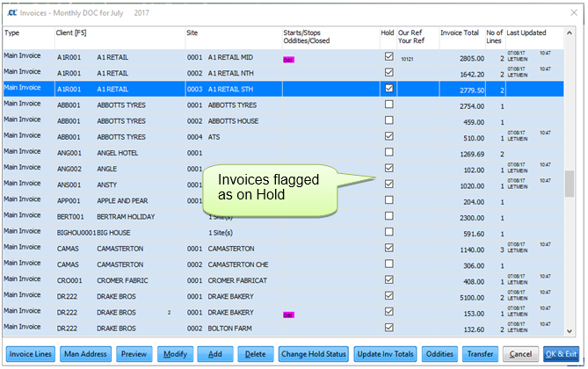Click the Man Address button
The image size is (588, 369).
click(85, 353)
